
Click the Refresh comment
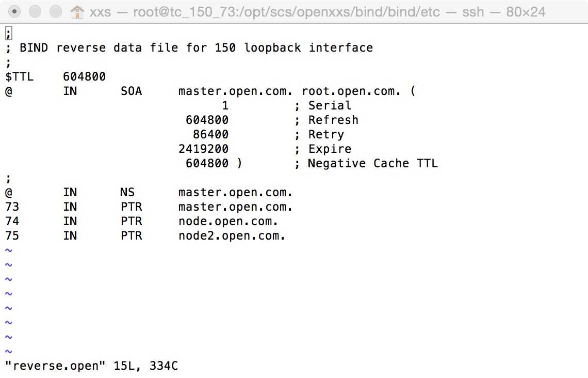pyautogui.click(x=333, y=120)
